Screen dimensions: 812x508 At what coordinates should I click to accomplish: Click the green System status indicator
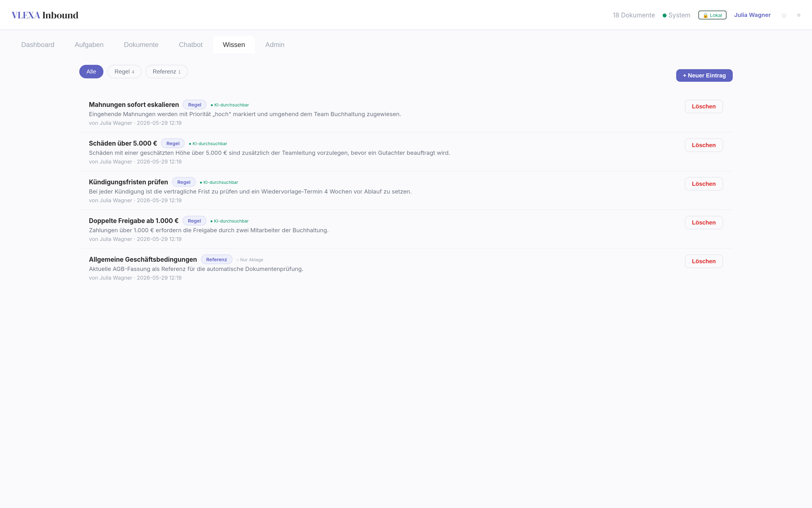point(676,15)
